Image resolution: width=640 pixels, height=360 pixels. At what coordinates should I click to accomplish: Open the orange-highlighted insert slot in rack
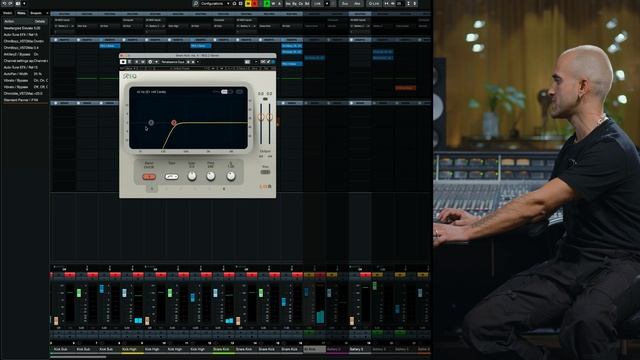click(405, 87)
